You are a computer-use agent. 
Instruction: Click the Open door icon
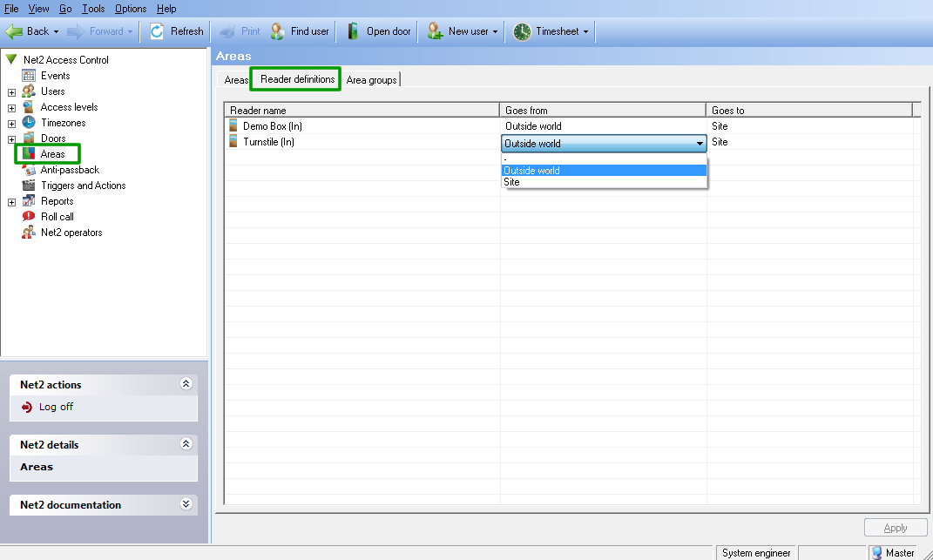pyautogui.click(x=354, y=31)
